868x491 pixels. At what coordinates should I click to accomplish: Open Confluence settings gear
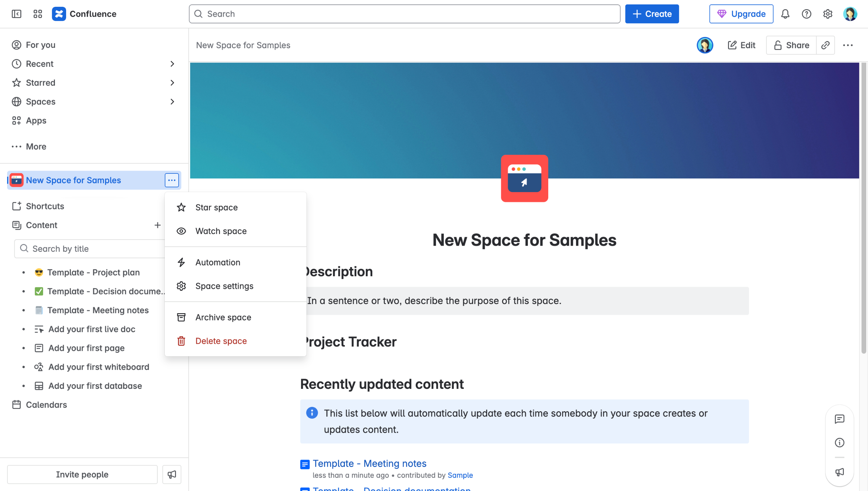[828, 14]
